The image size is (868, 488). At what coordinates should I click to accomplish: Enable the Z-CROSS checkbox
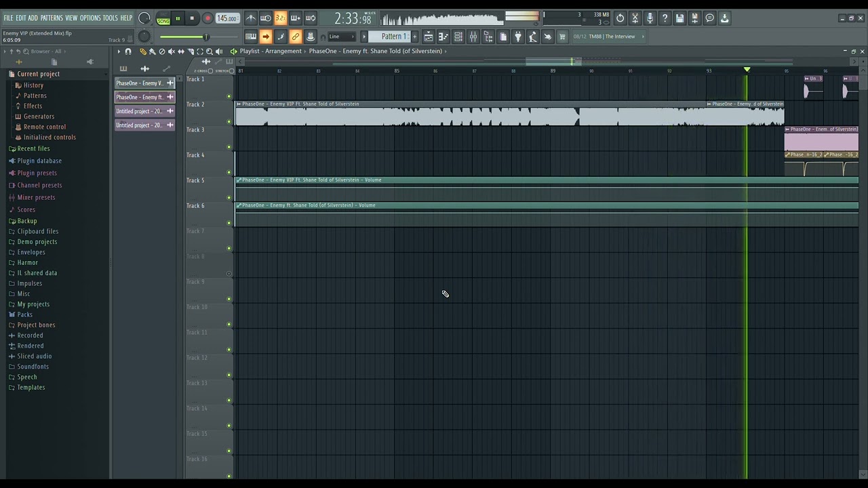click(x=210, y=70)
